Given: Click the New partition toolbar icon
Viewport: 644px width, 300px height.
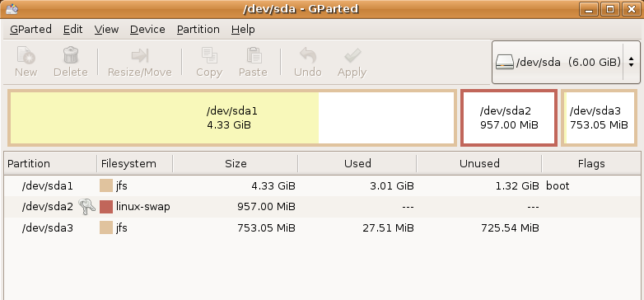Looking at the screenshot, I should click(26, 55).
